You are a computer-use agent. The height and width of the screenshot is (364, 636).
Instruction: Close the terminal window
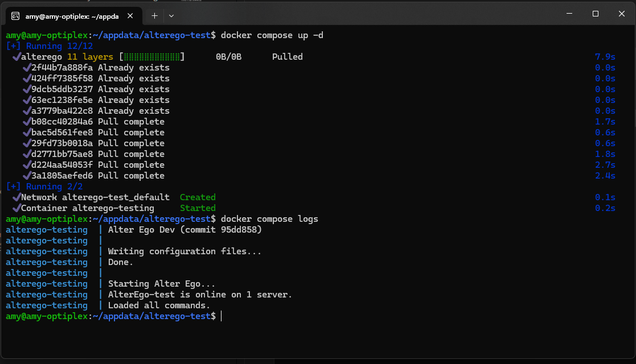click(x=621, y=14)
